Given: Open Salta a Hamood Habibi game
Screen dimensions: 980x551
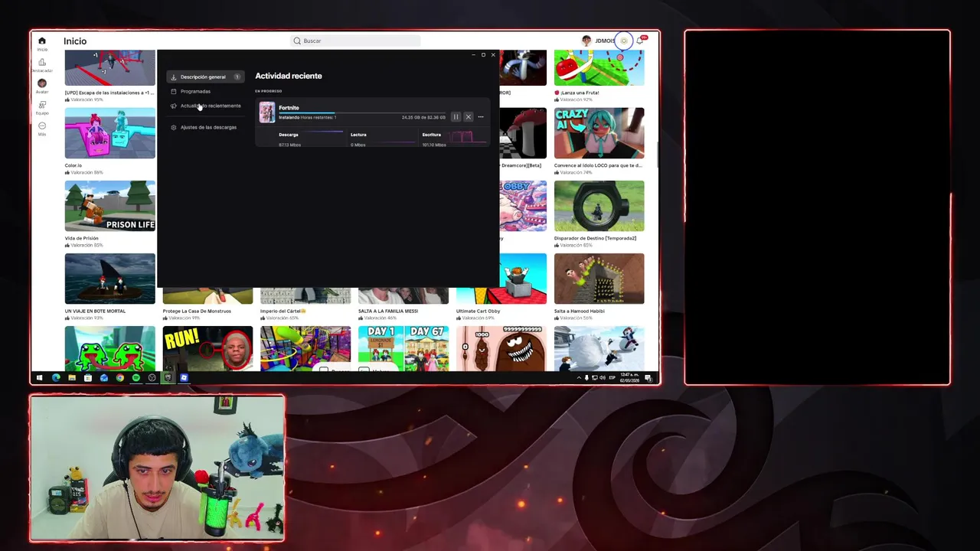Looking at the screenshot, I should [x=599, y=279].
